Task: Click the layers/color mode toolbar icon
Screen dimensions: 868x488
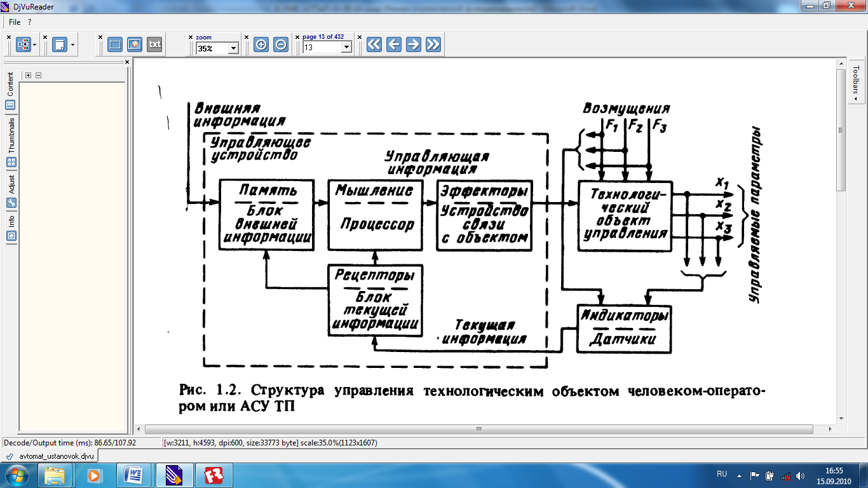Action: pos(23,44)
